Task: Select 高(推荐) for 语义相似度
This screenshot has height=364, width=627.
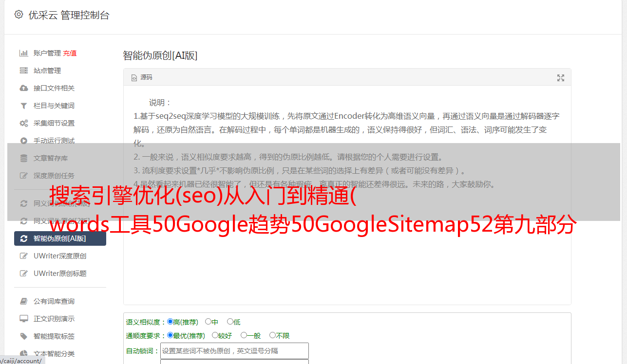Action: (170, 322)
